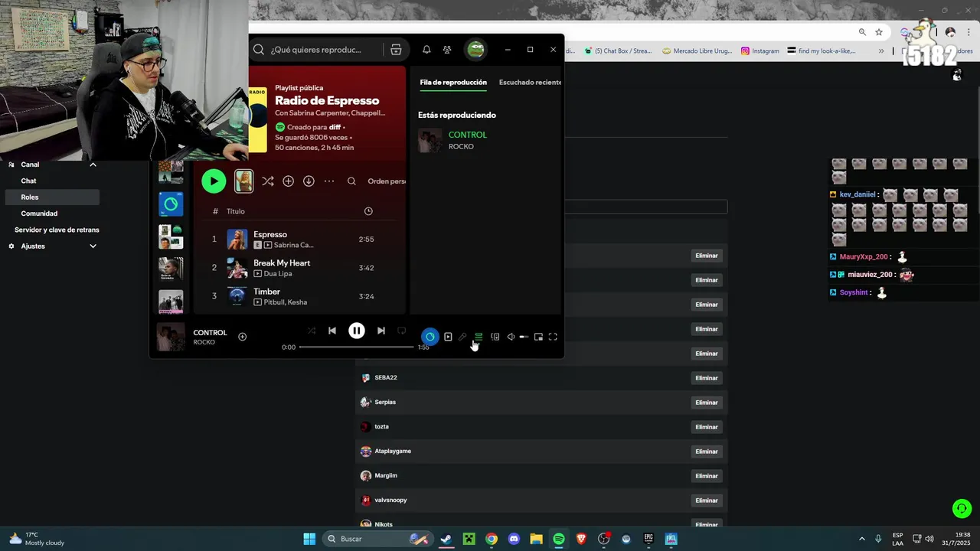Open Now Playing view icon in Spotify
The height and width of the screenshot is (551, 980).
pos(448,337)
